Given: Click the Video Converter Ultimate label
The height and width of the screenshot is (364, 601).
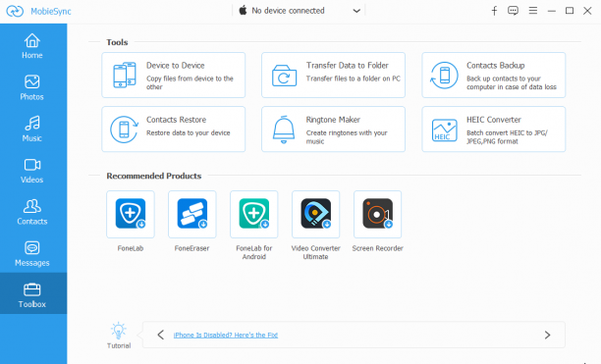Looking at the screenshot, I should coord(316,252).
